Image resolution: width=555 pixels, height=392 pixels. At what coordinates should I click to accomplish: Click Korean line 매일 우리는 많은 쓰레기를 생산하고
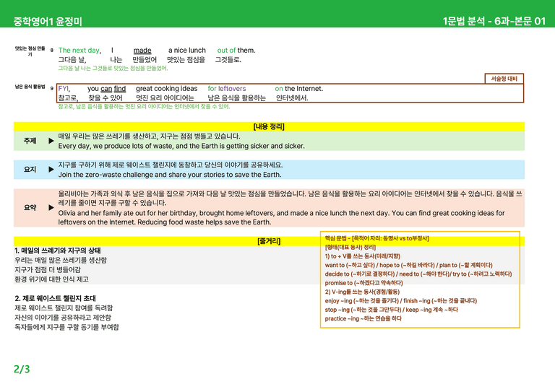click(x=149, y=136)
